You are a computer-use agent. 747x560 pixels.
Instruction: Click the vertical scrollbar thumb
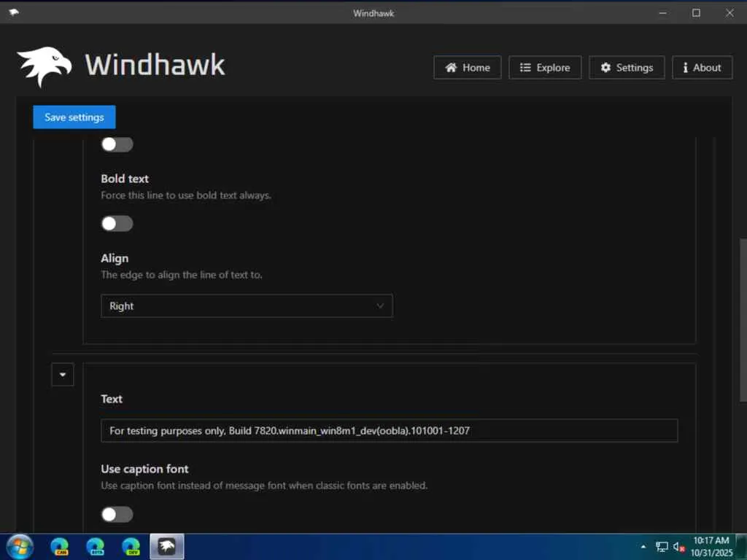click(743, 320)
